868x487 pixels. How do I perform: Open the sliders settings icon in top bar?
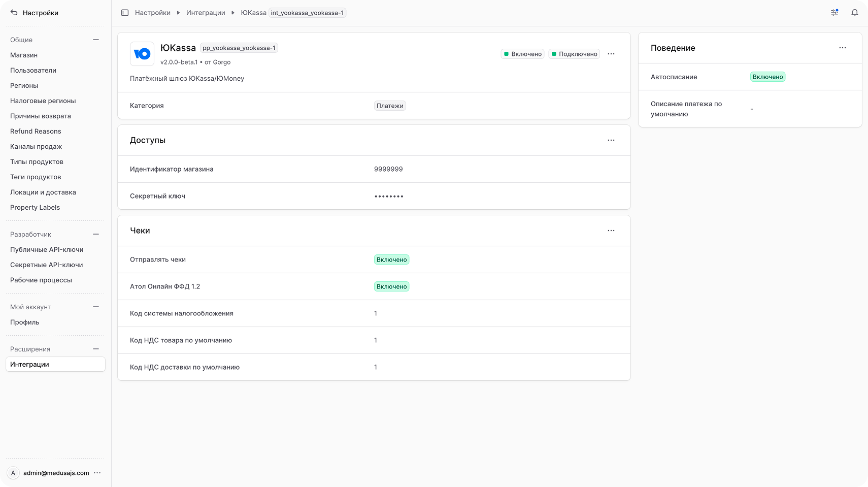[834, 13]
